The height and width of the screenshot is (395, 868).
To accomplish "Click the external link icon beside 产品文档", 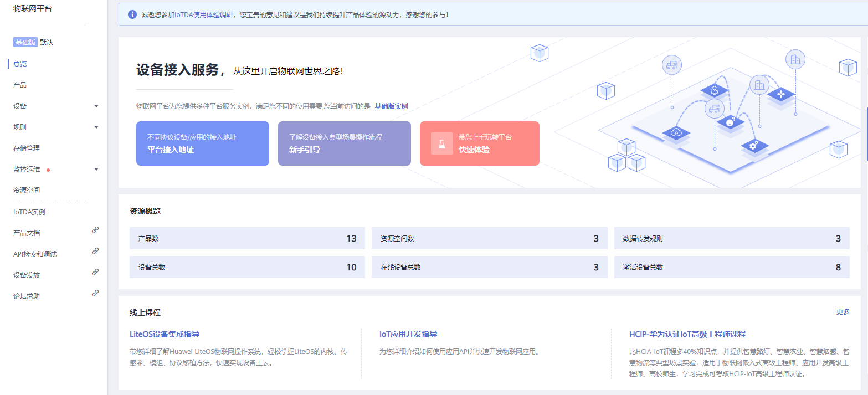I will (x=95, y=230).
